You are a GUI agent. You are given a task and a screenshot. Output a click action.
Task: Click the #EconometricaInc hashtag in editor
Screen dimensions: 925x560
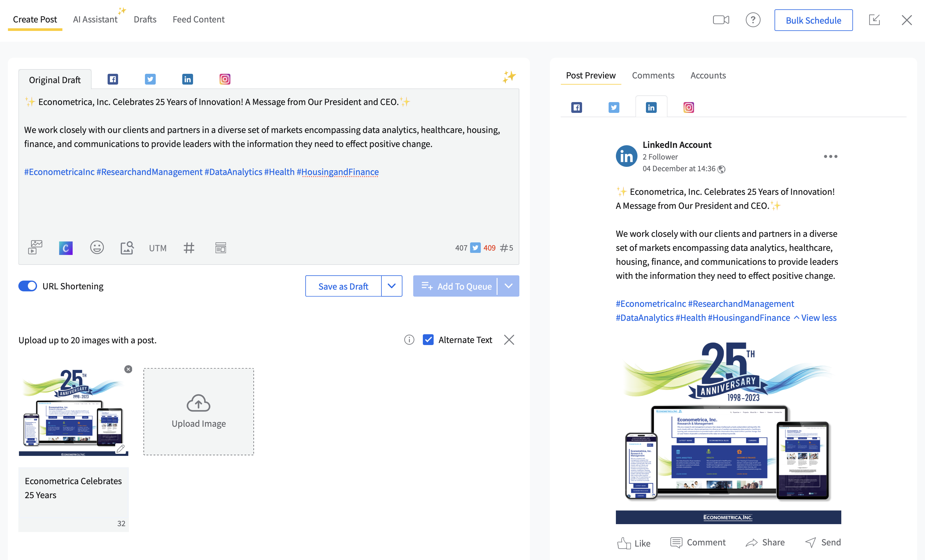coord(59,171)
